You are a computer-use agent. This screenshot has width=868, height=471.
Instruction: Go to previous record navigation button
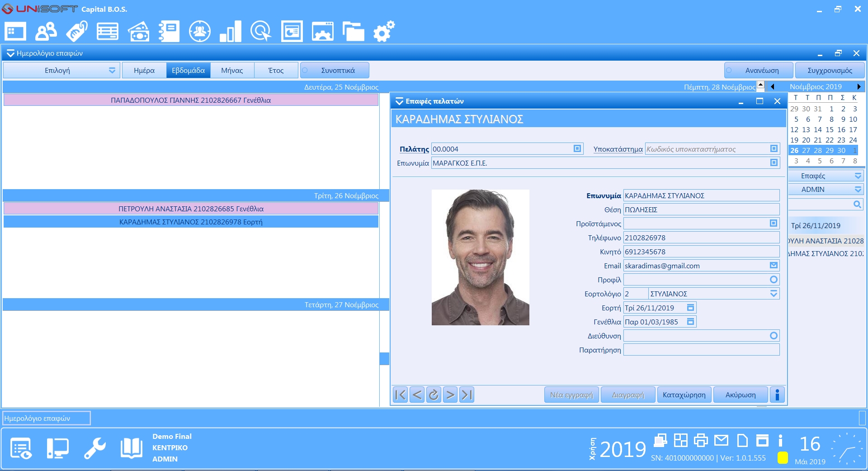click(x=417, y=395)
